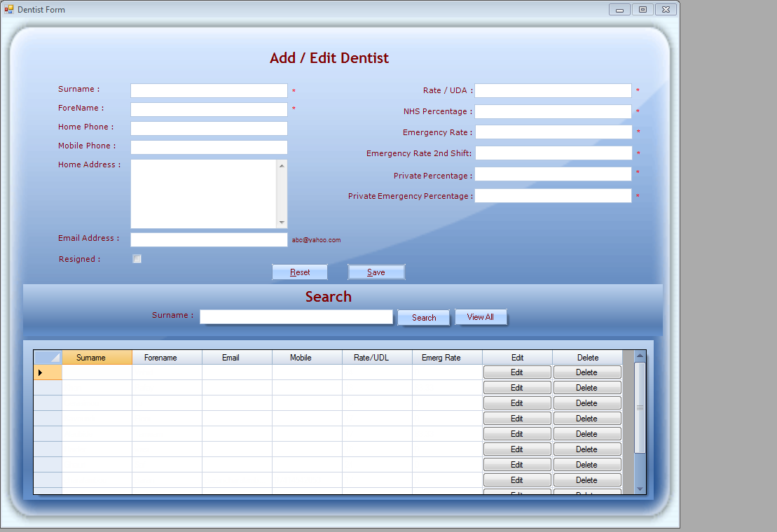The width and height of the screenshot is (777, 532).
Task: Click the search Surname text box
Action: (296, 317)
